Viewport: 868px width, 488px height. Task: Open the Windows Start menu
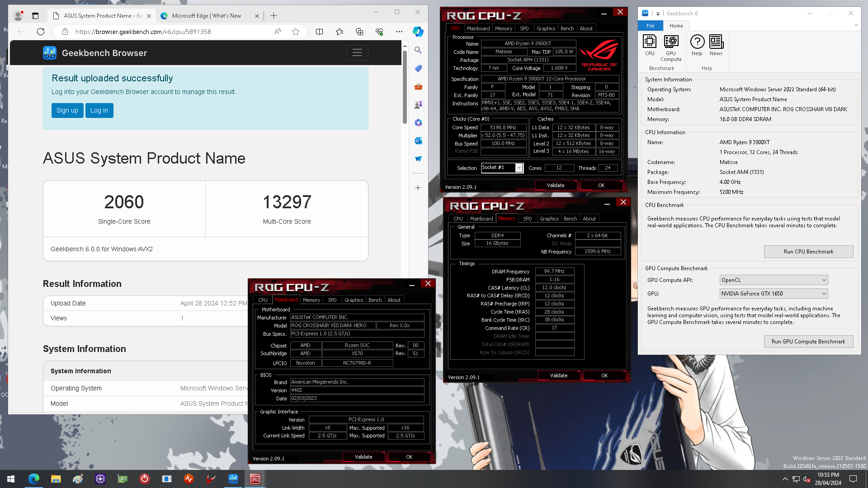point(11,479)
